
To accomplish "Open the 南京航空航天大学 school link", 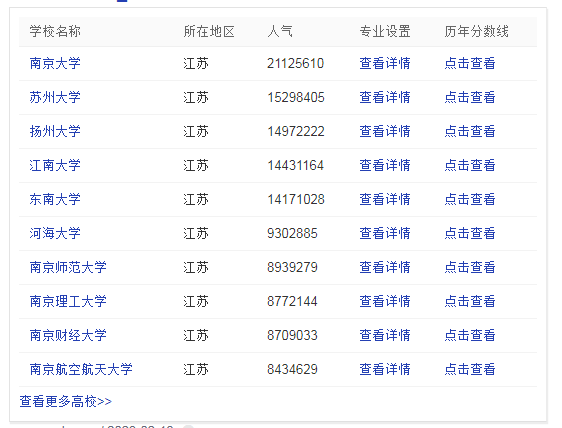I will (81, 370).
